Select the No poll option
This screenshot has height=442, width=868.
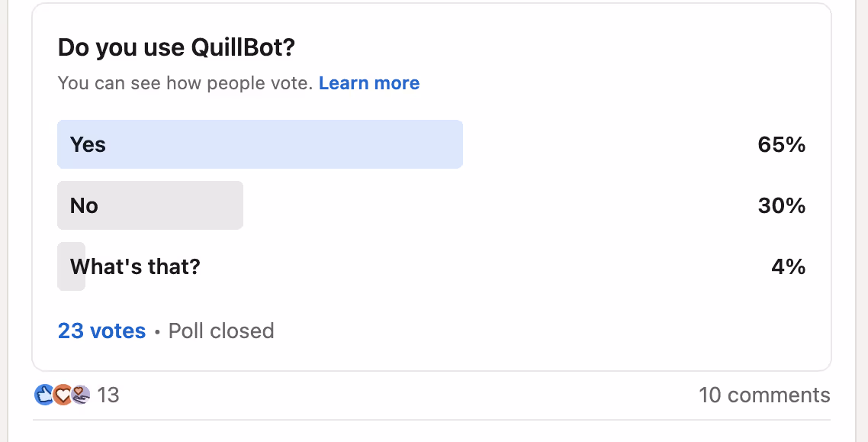(149, 205)
